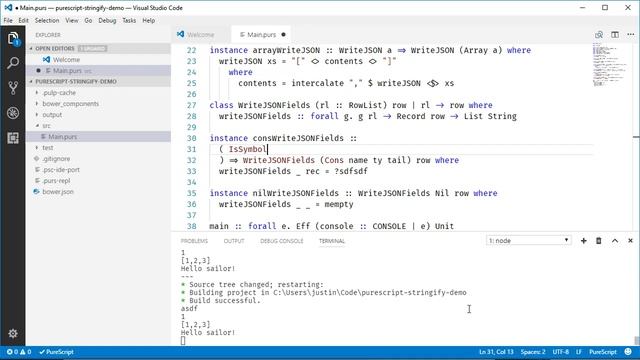The width and height of the screenshot is (640, 360).
Task: Place cursor on ?sdfsdf in line 33
Action: 351,171
